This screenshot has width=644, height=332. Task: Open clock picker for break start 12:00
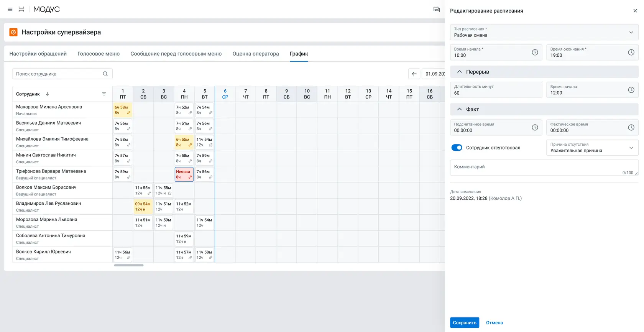631,90
